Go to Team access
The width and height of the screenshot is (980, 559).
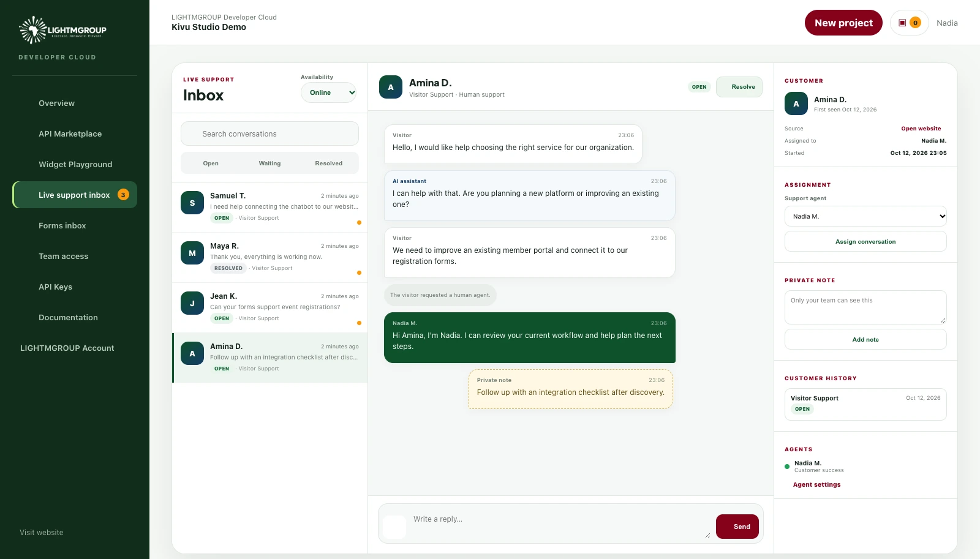pos(75,256)
